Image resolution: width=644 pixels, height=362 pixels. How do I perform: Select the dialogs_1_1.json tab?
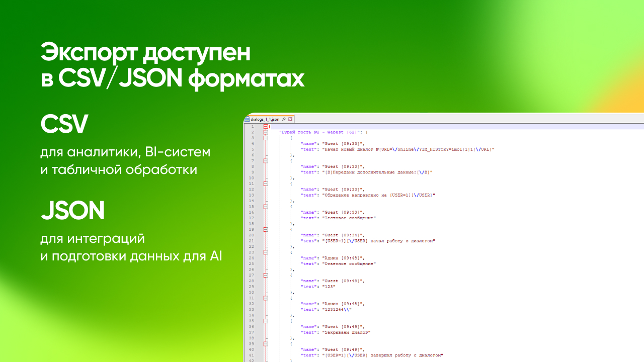[x=264, y=119]
